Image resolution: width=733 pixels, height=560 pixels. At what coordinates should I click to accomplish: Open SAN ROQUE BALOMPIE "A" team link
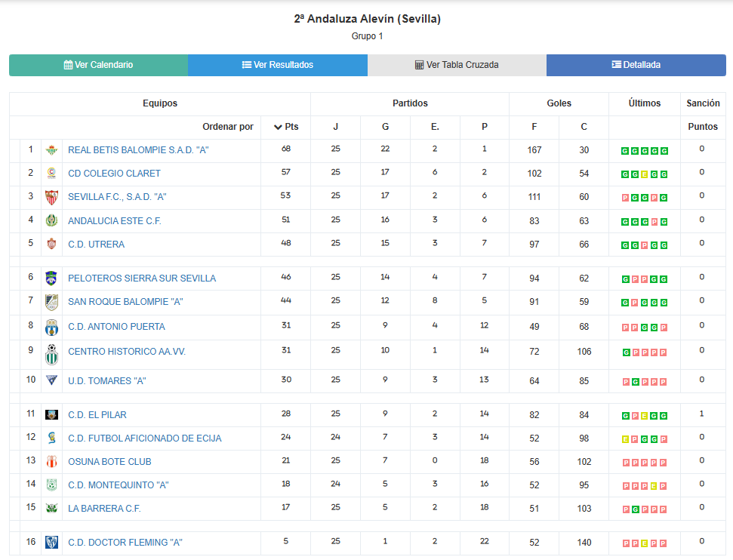[x=125, y=301]
